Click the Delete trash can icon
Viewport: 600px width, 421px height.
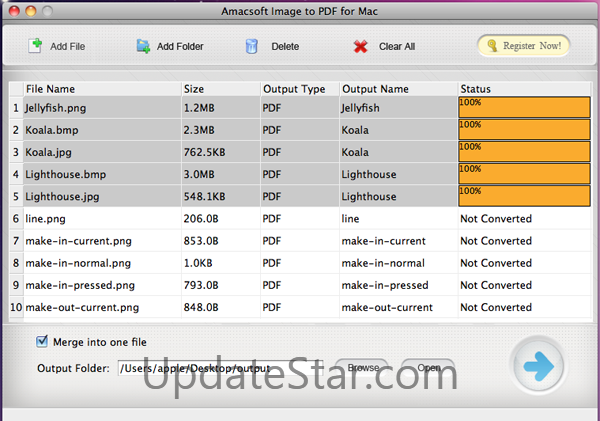pyautogui.click(x=251, y=46)
